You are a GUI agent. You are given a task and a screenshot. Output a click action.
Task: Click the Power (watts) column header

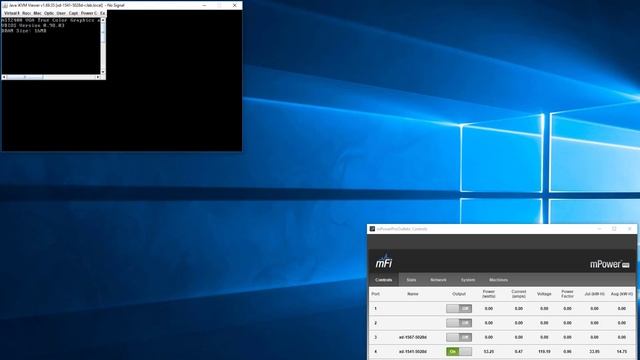tap(489, 294)
